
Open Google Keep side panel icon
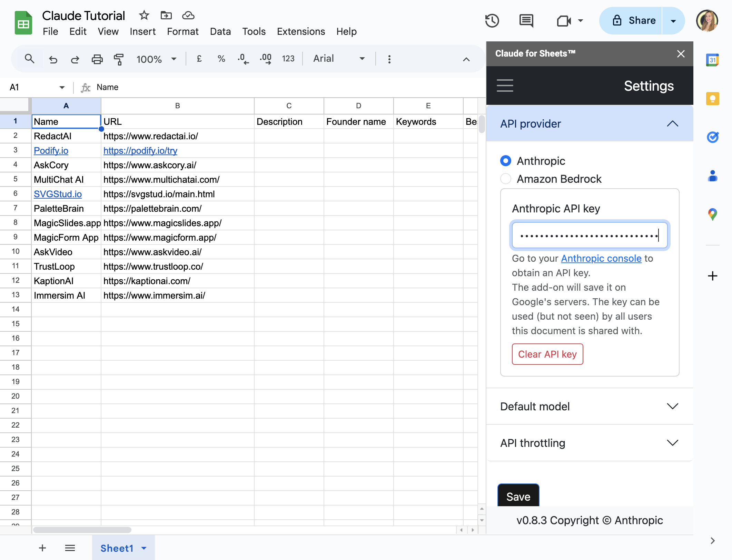pyautogui.click(x=712, y=99)
